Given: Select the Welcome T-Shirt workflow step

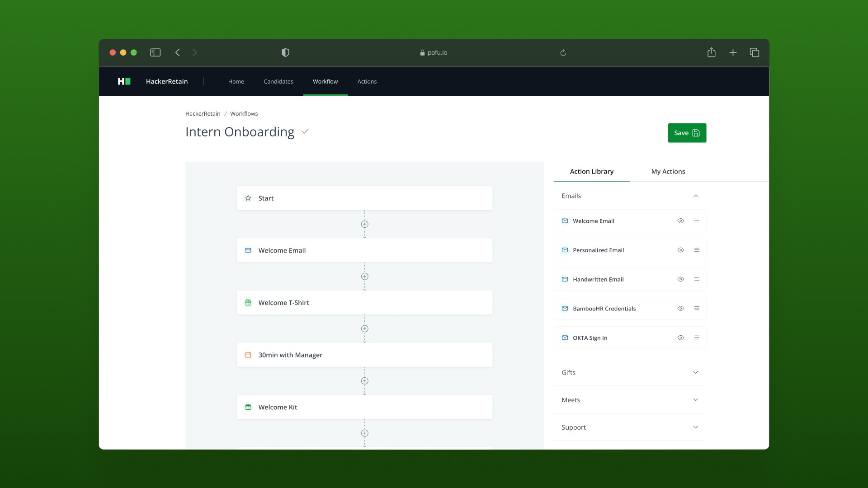Looking at the screenshot, I should pos(364,303).
